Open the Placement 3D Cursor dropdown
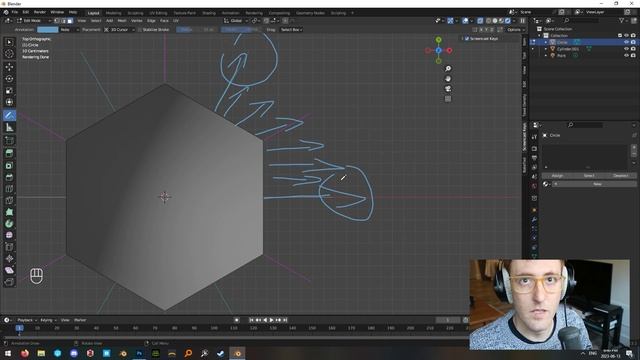This screenshot has width=640, height=360. tap(120, 30)
